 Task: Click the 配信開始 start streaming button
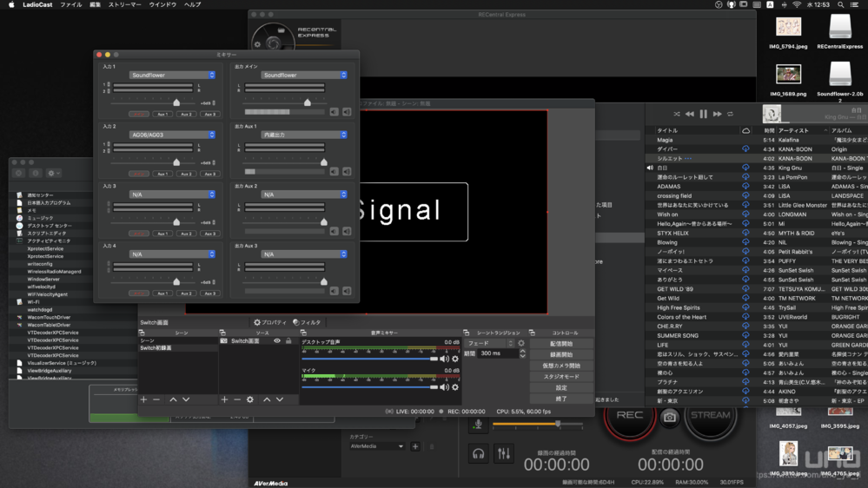pos(561,344)
